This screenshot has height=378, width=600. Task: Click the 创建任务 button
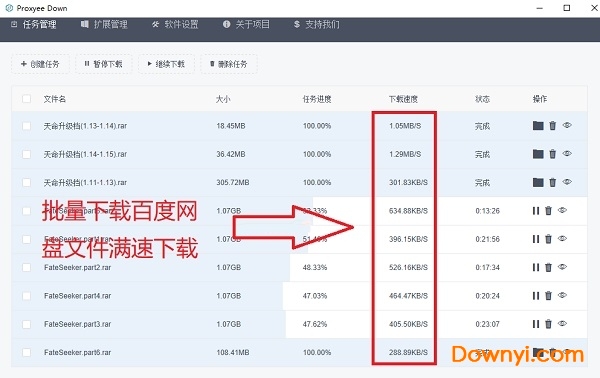coord(40,64)
